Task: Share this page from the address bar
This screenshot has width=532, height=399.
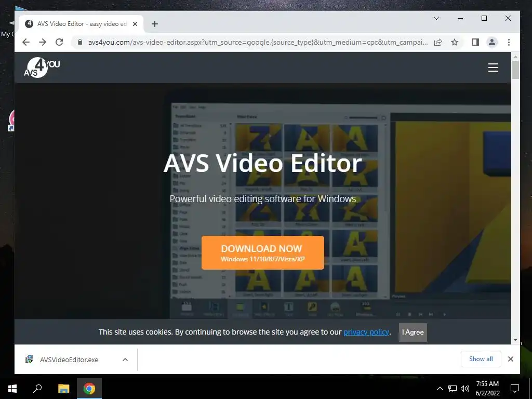Action: pyautogui.click(x=438, y=42)
